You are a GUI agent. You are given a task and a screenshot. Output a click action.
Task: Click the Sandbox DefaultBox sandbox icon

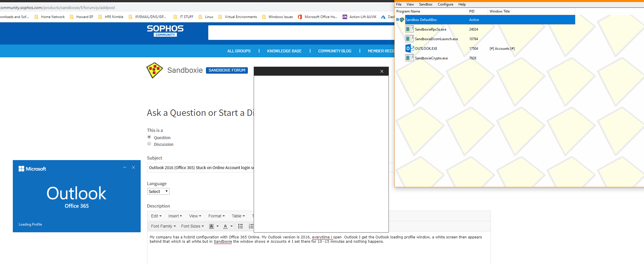click(x=402, y=20)
